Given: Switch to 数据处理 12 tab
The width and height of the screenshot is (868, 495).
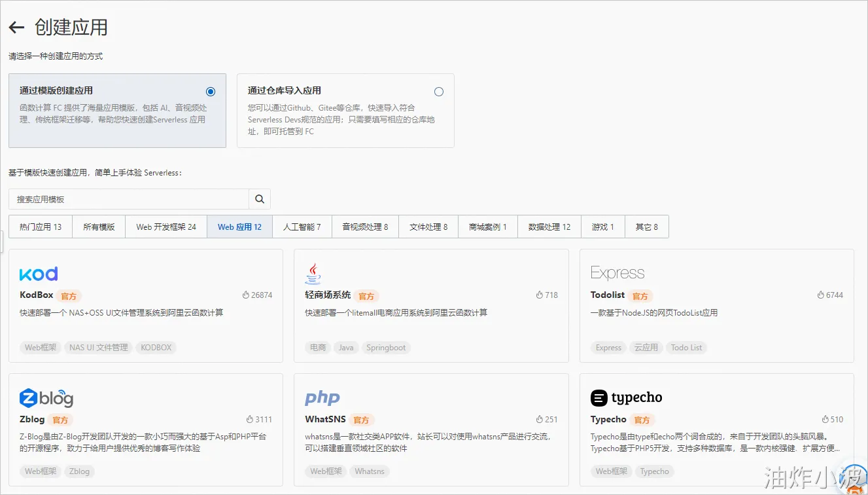Looking at the screenshot, I should [x=549, y=227].
